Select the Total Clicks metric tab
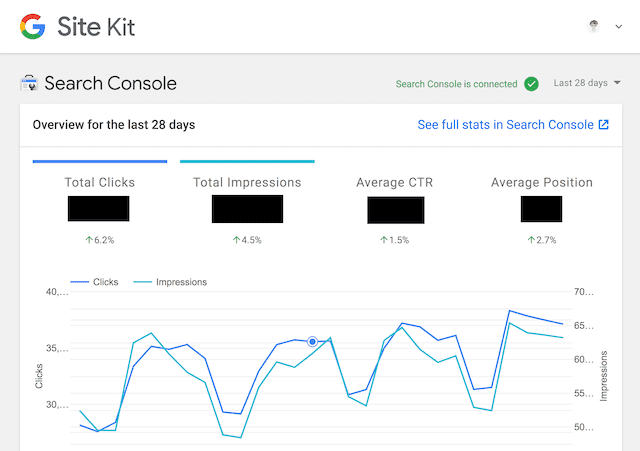This screenshot has width=640, height=451. pyautogui.click(x=99, y=183)
